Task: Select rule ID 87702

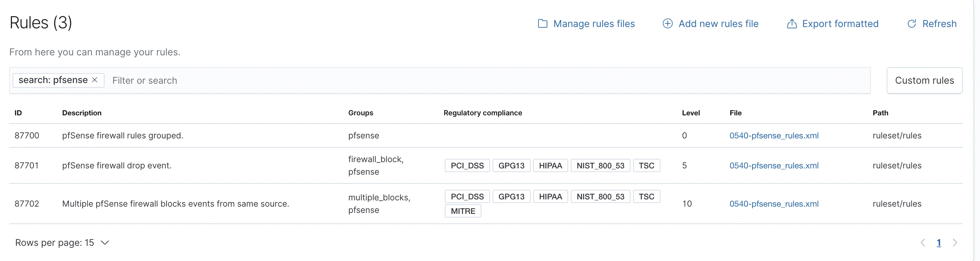Action: coord(27,204)
